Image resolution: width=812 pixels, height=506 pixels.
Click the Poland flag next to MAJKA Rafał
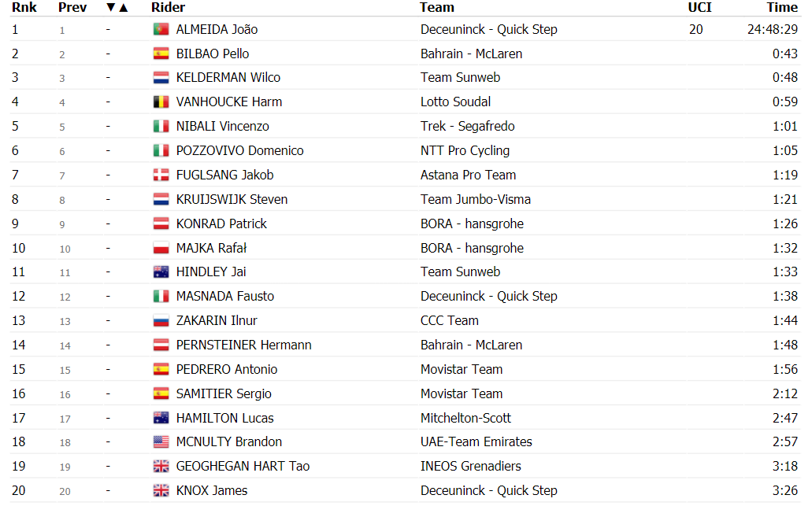point(161,248)
